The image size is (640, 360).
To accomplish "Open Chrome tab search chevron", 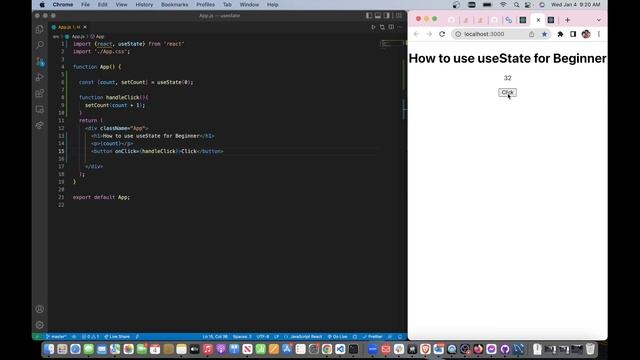I will pyautogui.click(x=599, y=20).
